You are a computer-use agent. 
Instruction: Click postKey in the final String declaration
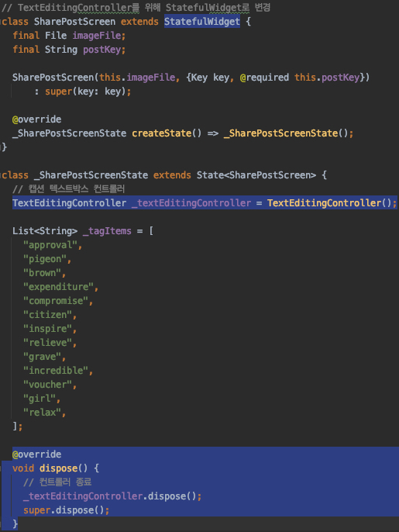pos(104,50)
